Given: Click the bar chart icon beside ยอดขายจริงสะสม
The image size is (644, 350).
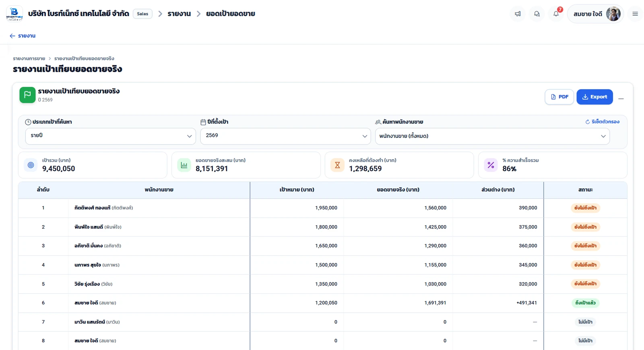Looking at the screenshot, I should (x=184, y=165).
